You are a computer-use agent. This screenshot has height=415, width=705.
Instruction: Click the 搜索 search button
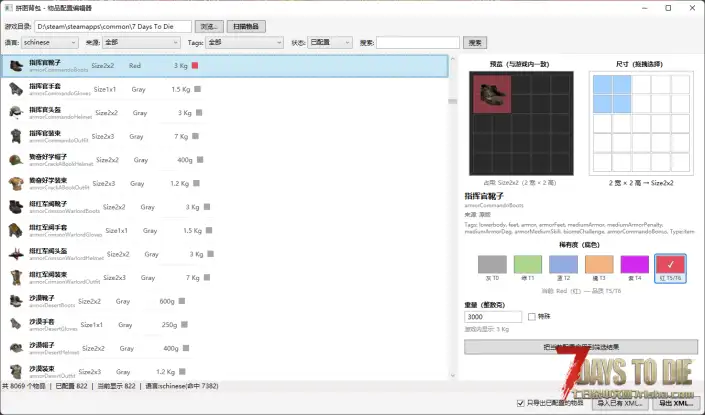pos(475,43)
